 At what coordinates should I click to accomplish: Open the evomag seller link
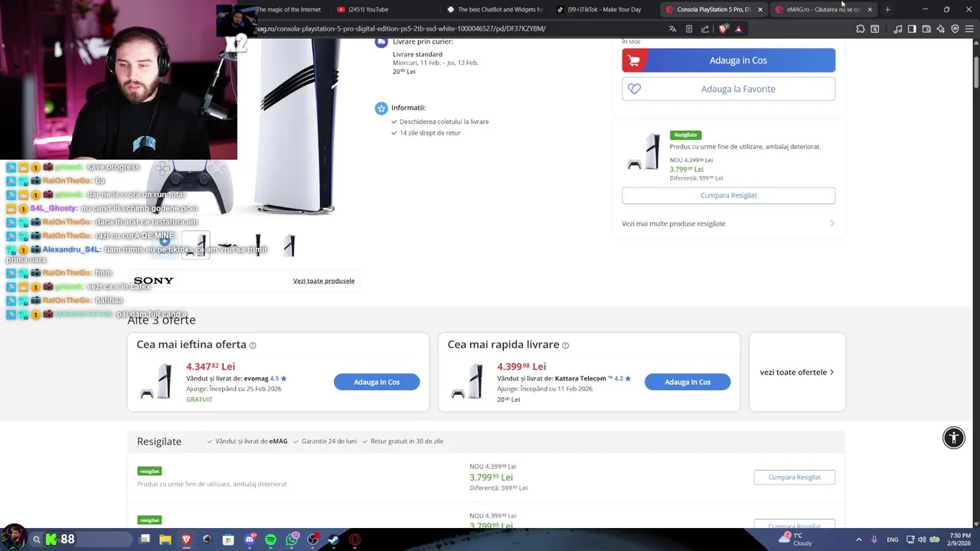pos(256,379)
